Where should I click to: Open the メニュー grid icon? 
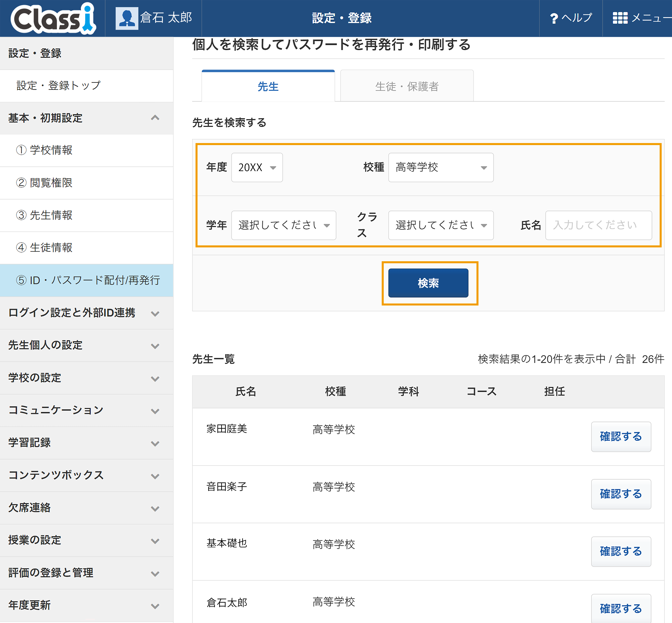(620, 18)
